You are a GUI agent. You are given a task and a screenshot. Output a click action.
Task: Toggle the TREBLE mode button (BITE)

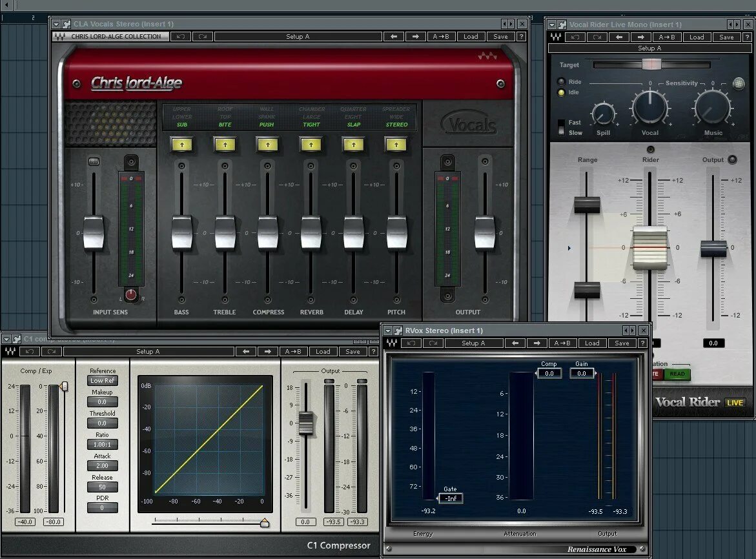pos(225,145)
